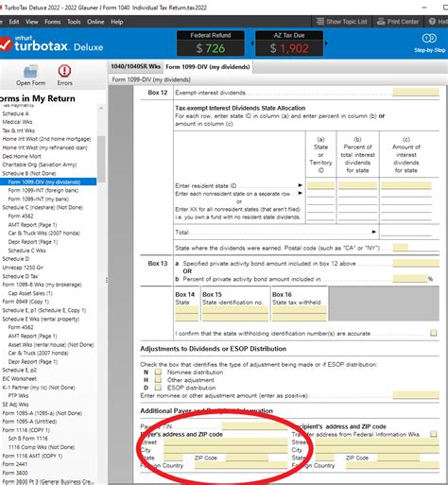Open the Tools menu
This screenshot has width=448, height=485.
coord(74,22)
